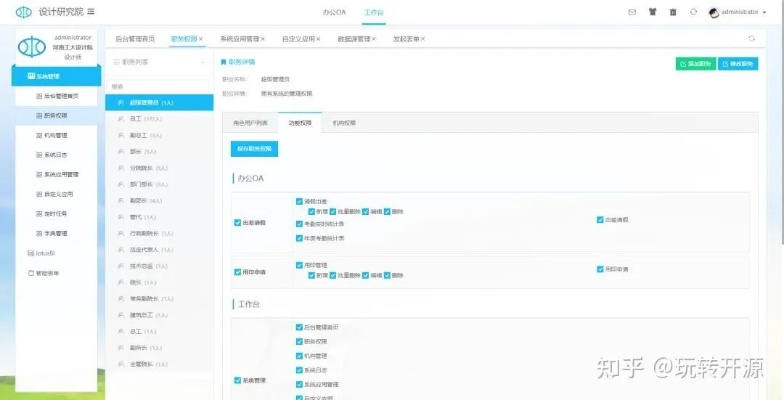
Task: Close the 职务权限 tab with its X
Action: click(201, 38)
